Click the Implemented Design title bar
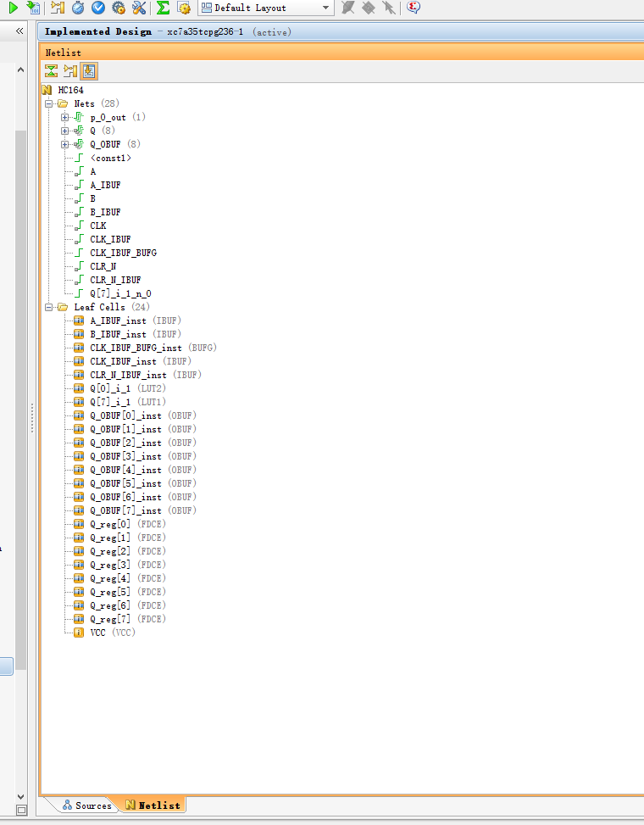This screenshot has width=644, height=825. [341, 31]
